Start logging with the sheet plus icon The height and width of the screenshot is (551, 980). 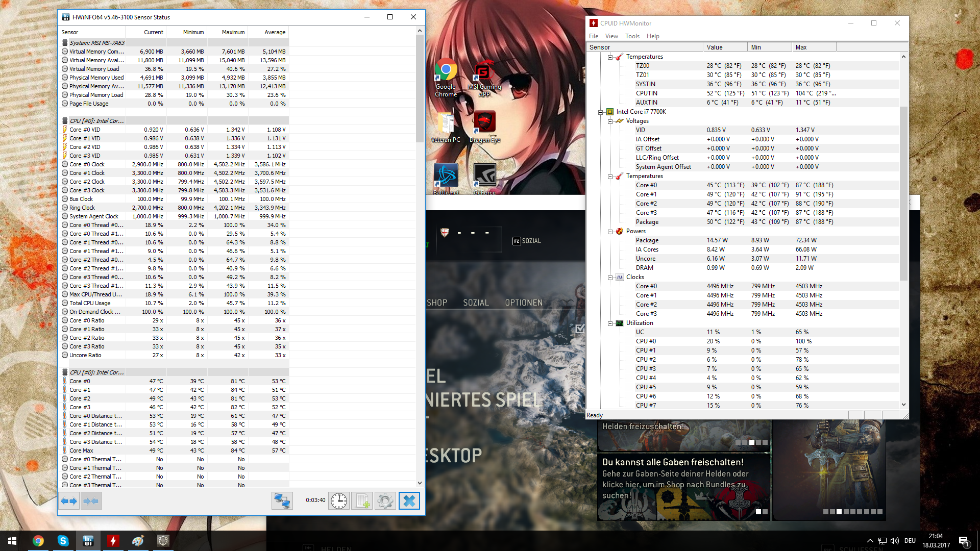(362, 501)
